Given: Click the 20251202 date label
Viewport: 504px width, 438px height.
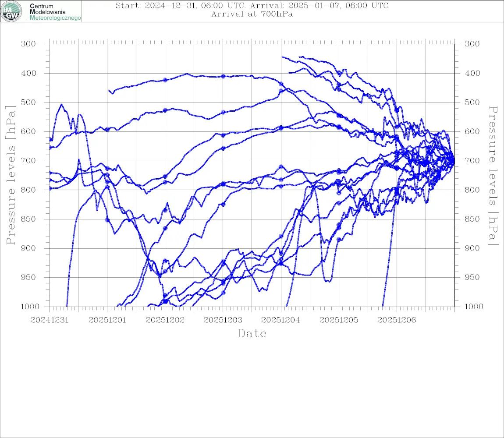Looking at the screenshot, I should click(165, 320).
